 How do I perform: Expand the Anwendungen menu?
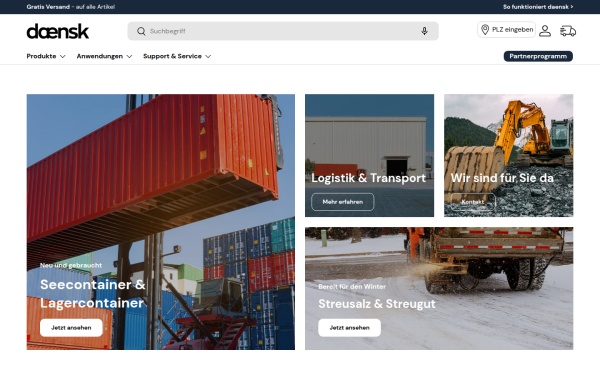[x=104, y=56]
